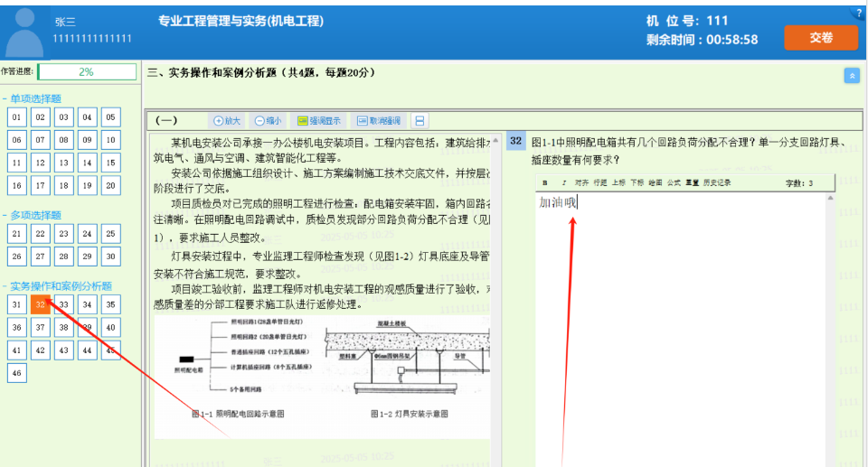
Task: Go to question 44
Action: coord(87,350)
